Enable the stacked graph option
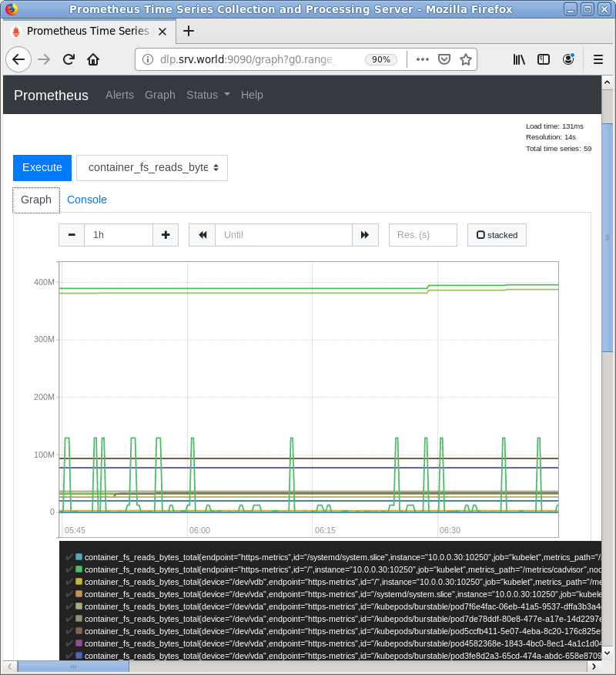Screen dimensions: 616x675 [497, 235]
